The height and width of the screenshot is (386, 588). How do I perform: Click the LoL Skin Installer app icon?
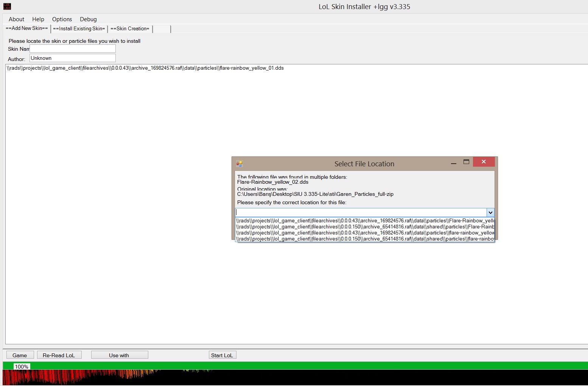coord(7,6)
